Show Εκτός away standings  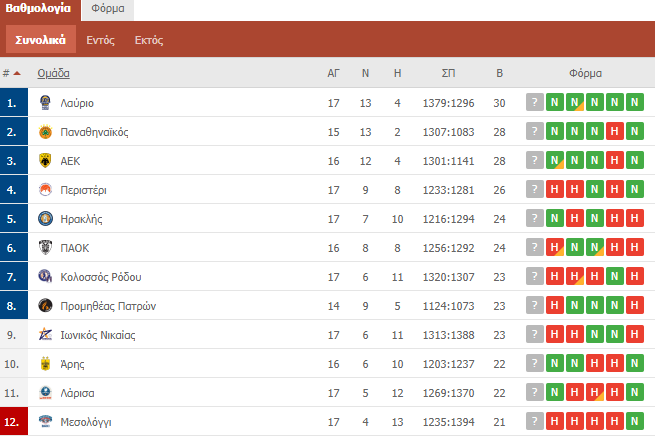click(x=149, y=40)
